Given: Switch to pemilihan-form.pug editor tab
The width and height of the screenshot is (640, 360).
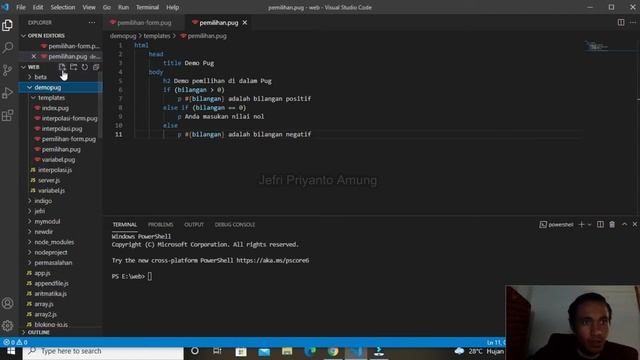Looking at the screenshot, I should [144, 23].
